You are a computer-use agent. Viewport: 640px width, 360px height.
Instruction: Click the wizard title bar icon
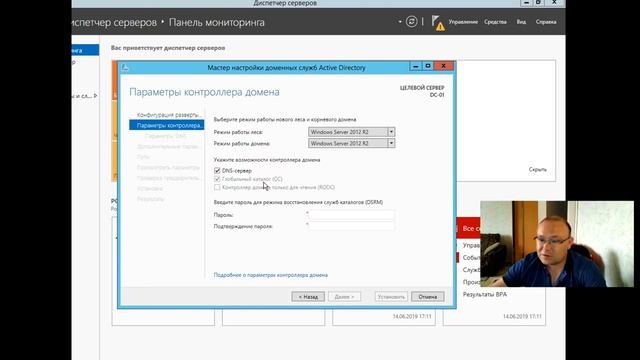point(125,68)
